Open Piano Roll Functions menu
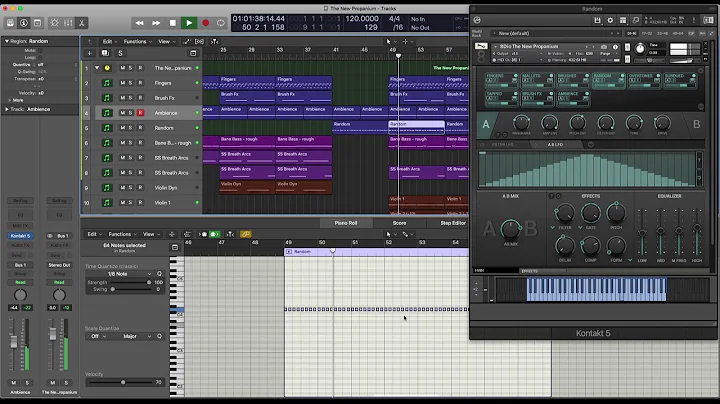The width and height of the screenshot is (720, 404). [122, 234]
